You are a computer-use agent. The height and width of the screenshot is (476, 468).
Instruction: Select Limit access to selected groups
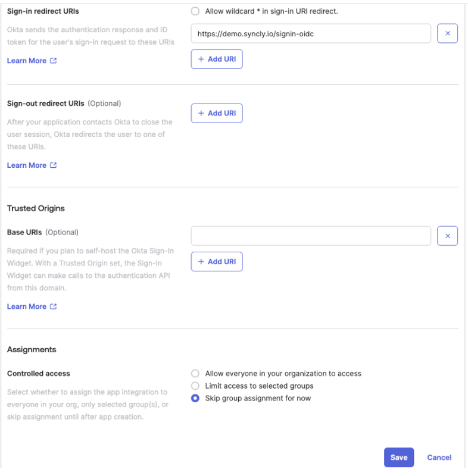195,386
